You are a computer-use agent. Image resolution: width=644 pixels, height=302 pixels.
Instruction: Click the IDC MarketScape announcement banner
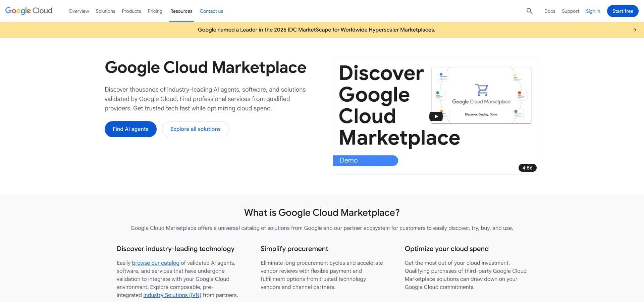(316, 30)
